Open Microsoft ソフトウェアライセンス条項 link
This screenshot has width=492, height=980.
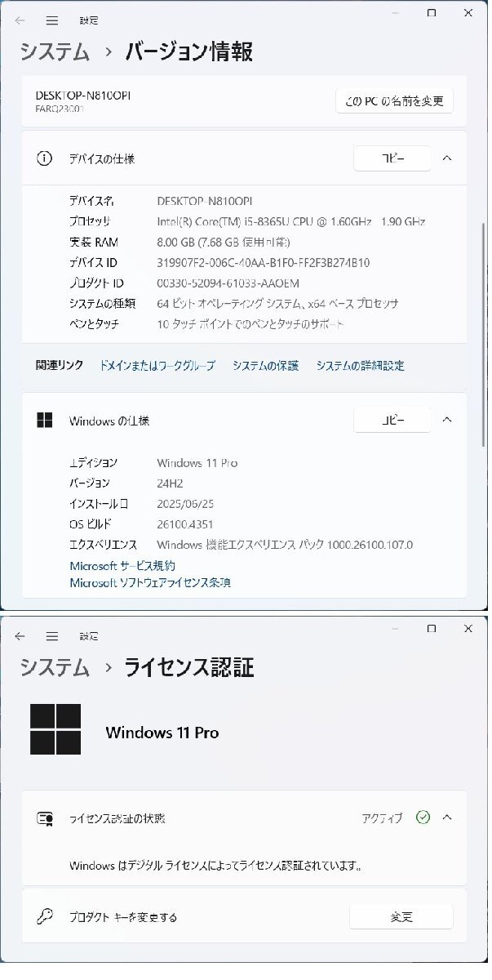150,582
